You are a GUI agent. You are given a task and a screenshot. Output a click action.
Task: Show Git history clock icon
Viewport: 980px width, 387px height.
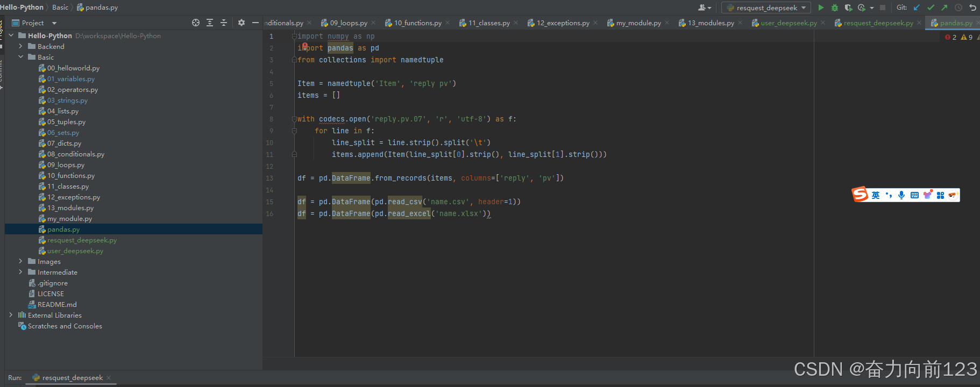click(x=958, y=8)
